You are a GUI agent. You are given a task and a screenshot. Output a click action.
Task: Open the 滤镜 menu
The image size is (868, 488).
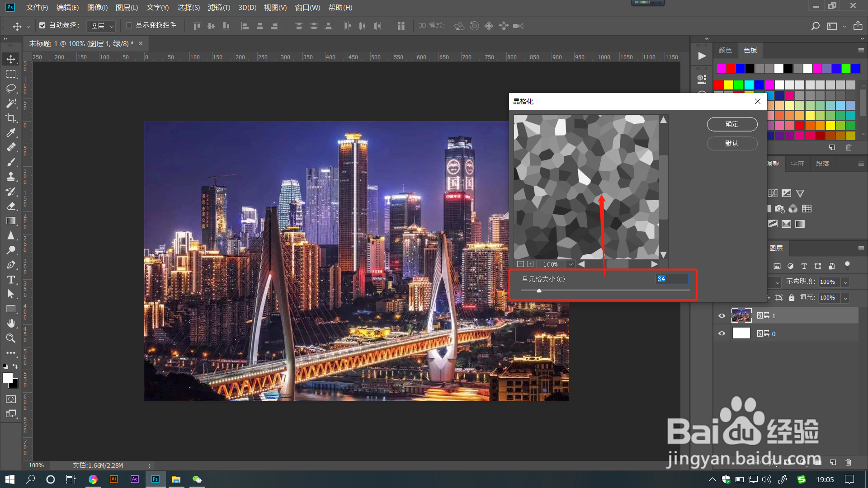click(219, 8)
